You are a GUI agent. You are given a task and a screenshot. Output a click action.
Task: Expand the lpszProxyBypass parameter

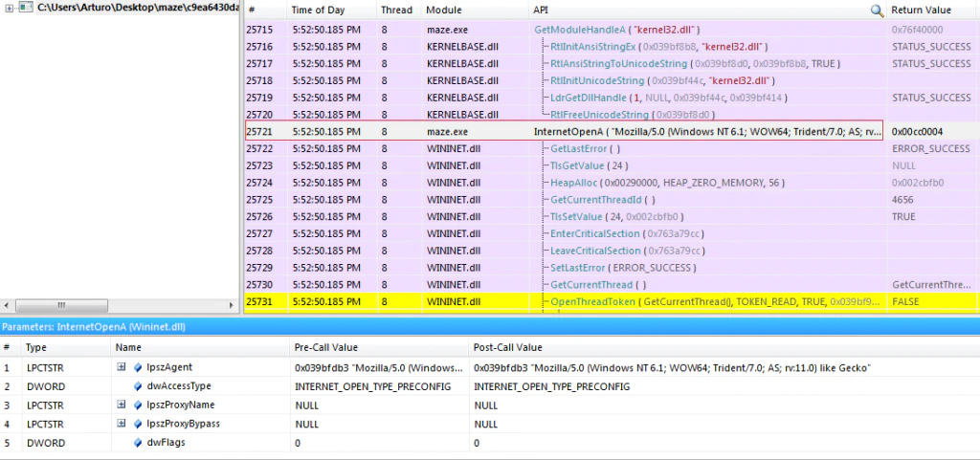point(122,423)
